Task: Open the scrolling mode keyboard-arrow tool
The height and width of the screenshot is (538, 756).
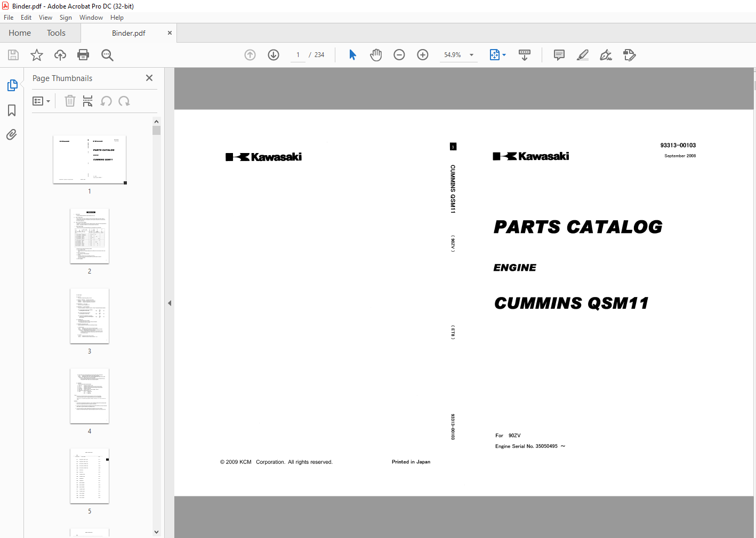Action: click(525, 55)
